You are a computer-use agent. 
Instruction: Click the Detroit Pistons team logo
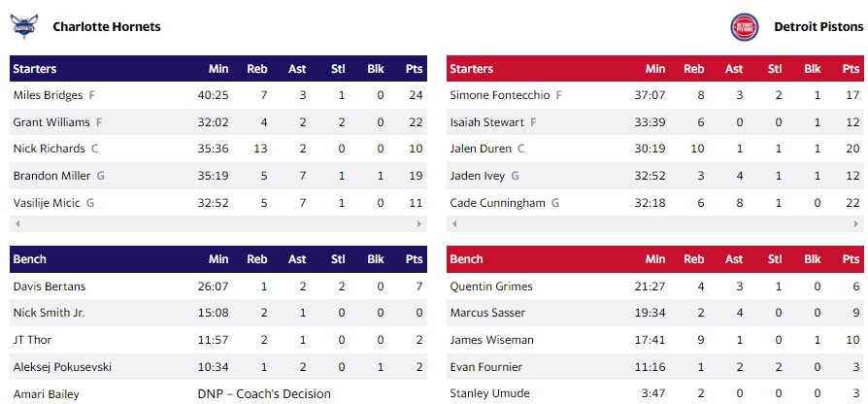[745, 27]
